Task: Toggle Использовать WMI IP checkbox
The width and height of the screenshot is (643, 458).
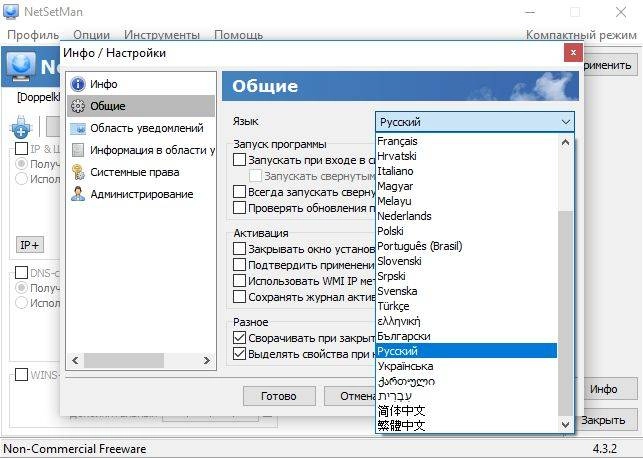Action: click(239, 281)
